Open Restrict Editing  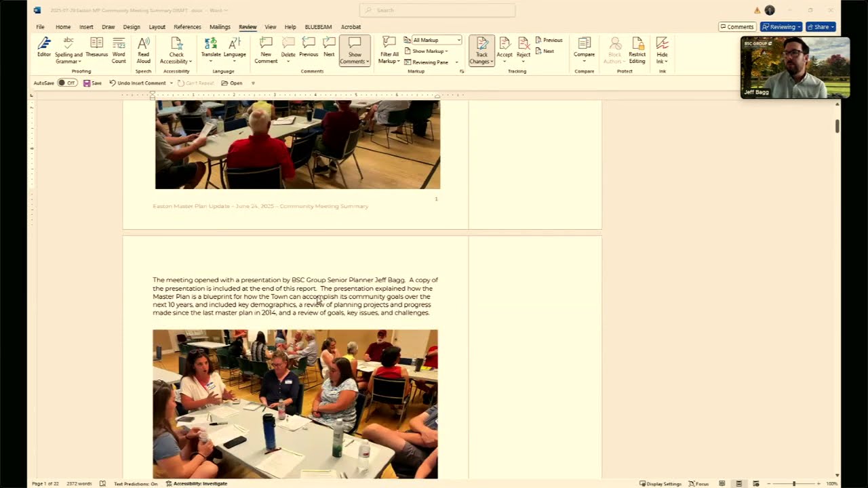tap(637, 51)
